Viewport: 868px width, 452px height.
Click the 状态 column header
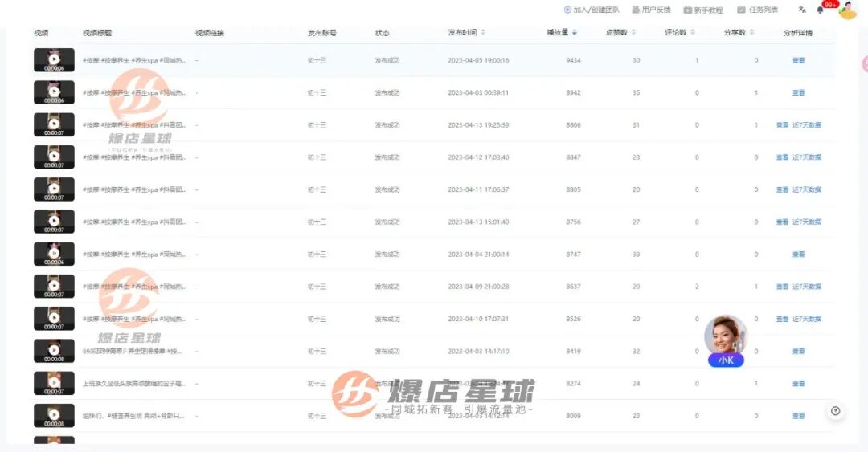tap(382, 33)
